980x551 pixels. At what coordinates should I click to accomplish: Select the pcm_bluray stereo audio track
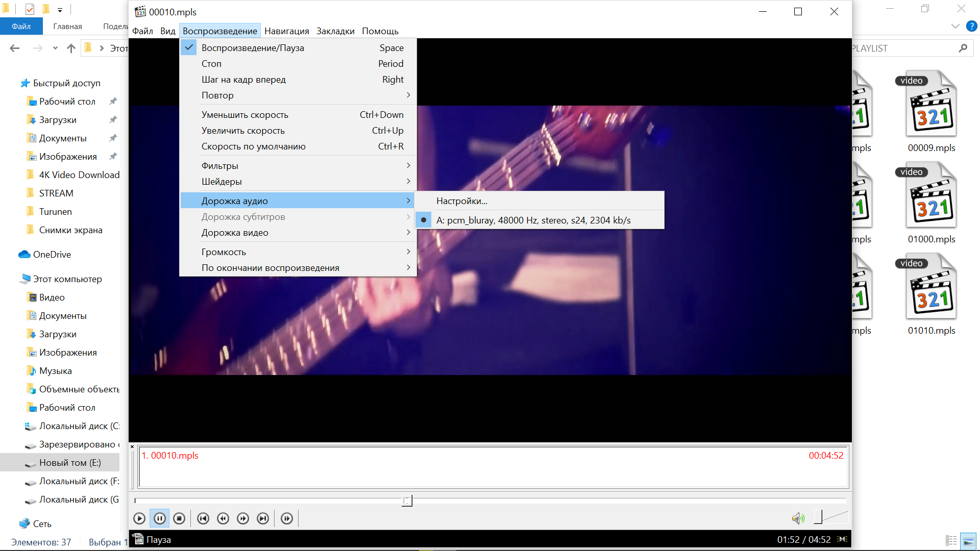point(533,220)
